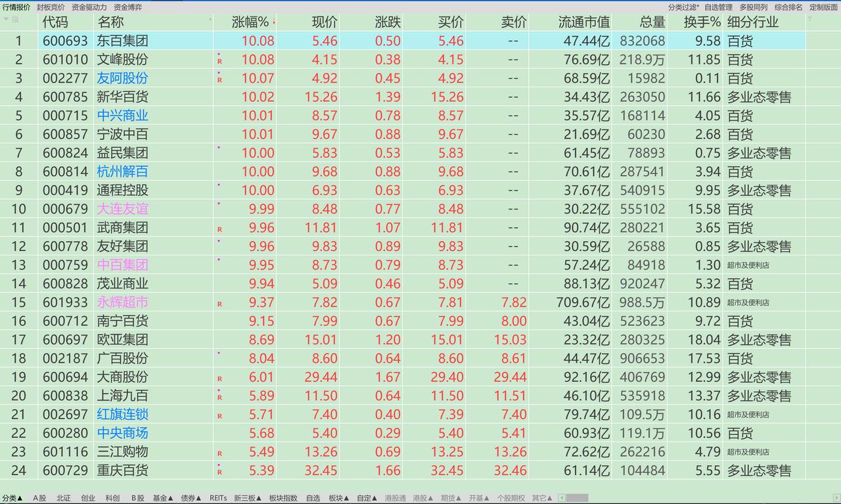Expand the 债券 bottom menu
This screenshot has height=504, width=841.
(x=192, y=498)
